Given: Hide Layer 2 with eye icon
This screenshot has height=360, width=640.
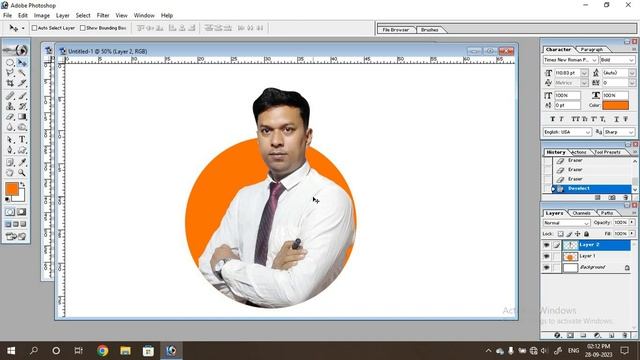Looking at the screenshot, I should pos(547,245).
